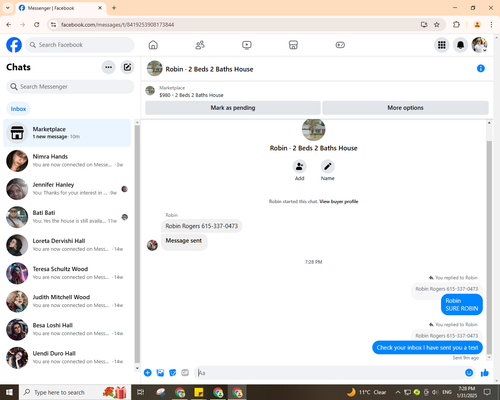The image size is (500, 400).
Task: Open Windows notification center icon
Action: [x=488, y=392]
